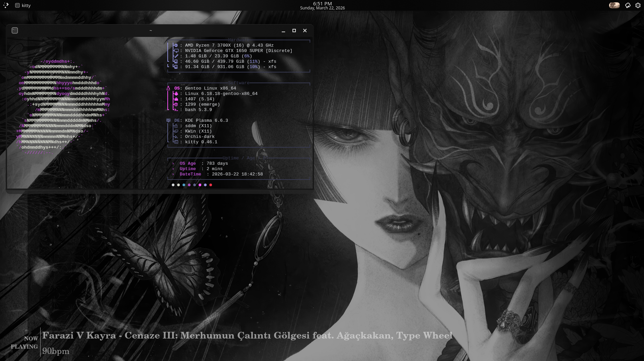The width and height of the screenshot is (644, 361).
Task: Click the memory stick glyph beside 1.48 GiB
Action: pyautogui.click(x=176, y=56)
